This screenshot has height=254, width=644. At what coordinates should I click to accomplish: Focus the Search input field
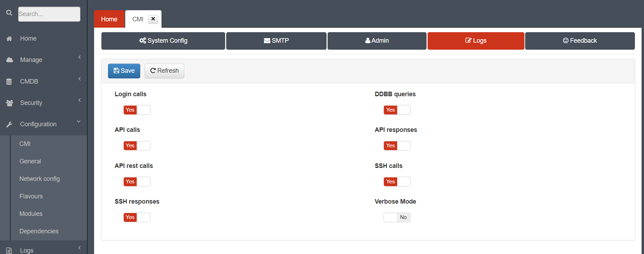[49, 14]
